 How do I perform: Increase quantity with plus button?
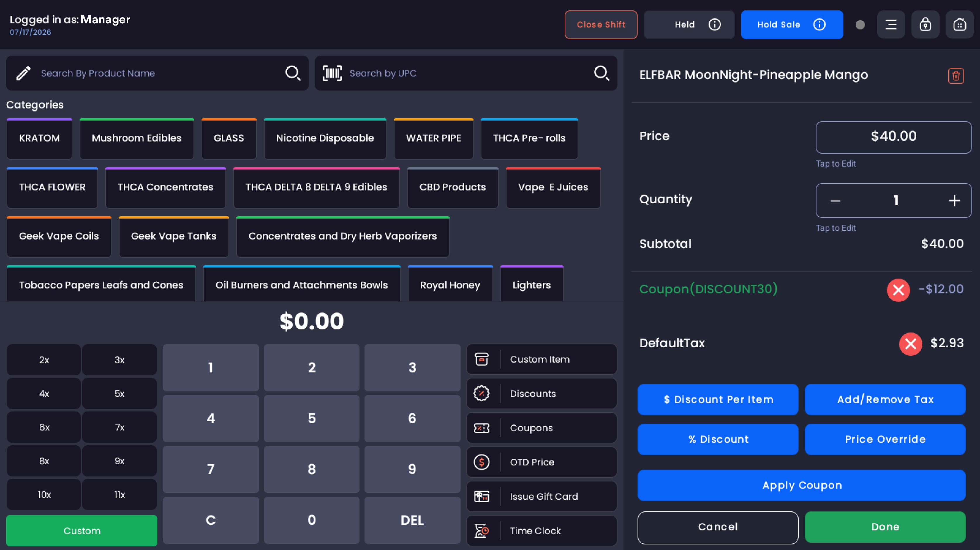(954, 200)
